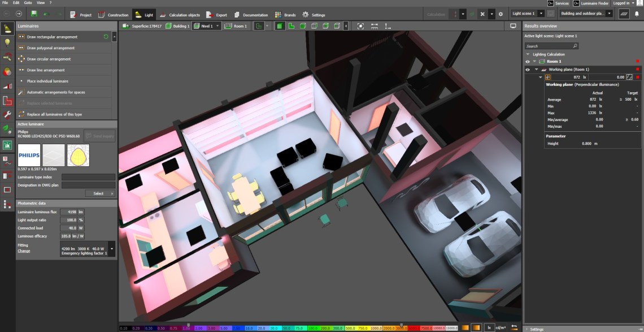Select the lamps bulb tool in sidebar
Image resolution: width=644 pixels, height=332 pixels.
tap(7, 42)
